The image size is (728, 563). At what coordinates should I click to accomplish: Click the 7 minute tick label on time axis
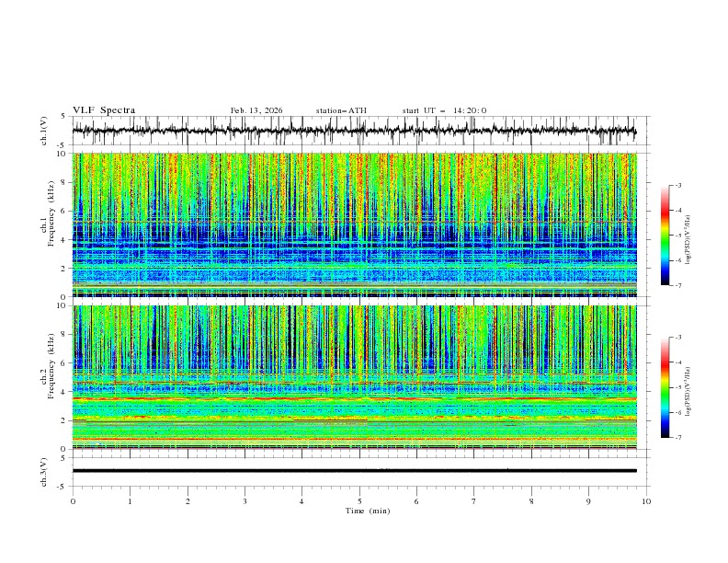pos(473,501)
